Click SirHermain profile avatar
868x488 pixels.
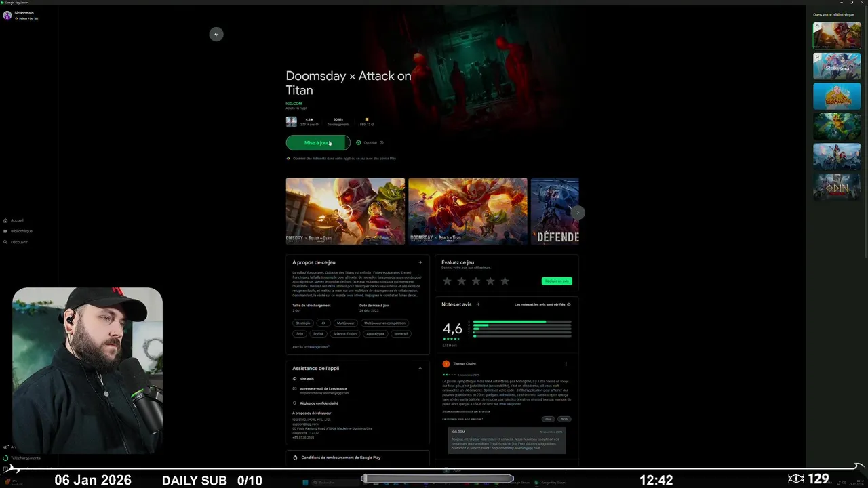pos(7,15)
